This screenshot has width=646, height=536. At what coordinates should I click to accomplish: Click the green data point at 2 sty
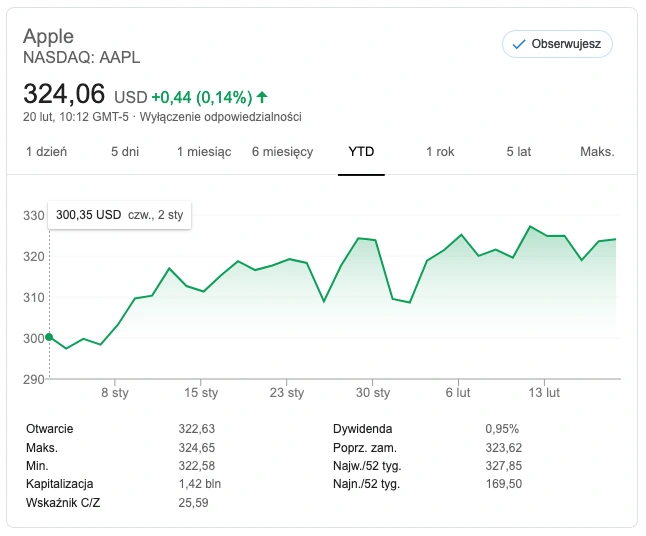tap(49, 337)
